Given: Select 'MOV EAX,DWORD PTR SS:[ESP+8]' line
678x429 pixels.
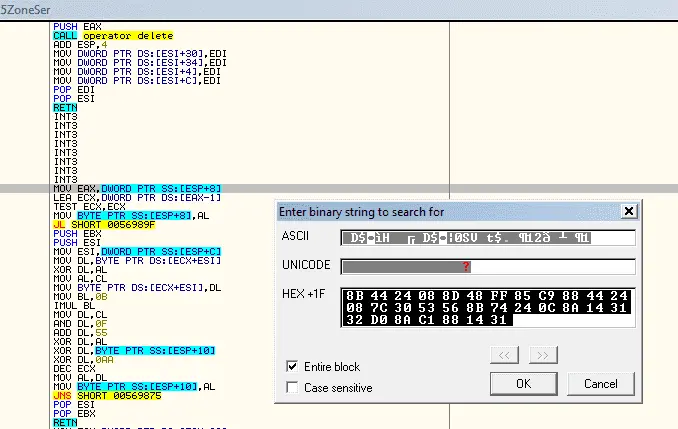Looking at the screenshot, I should click(x=137, y=189).
